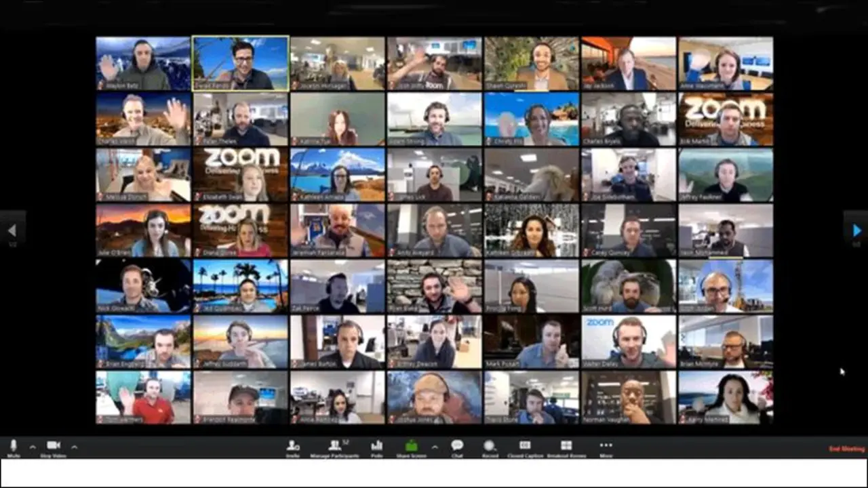
Task: Open the More menu
Action: pos(606,447)
